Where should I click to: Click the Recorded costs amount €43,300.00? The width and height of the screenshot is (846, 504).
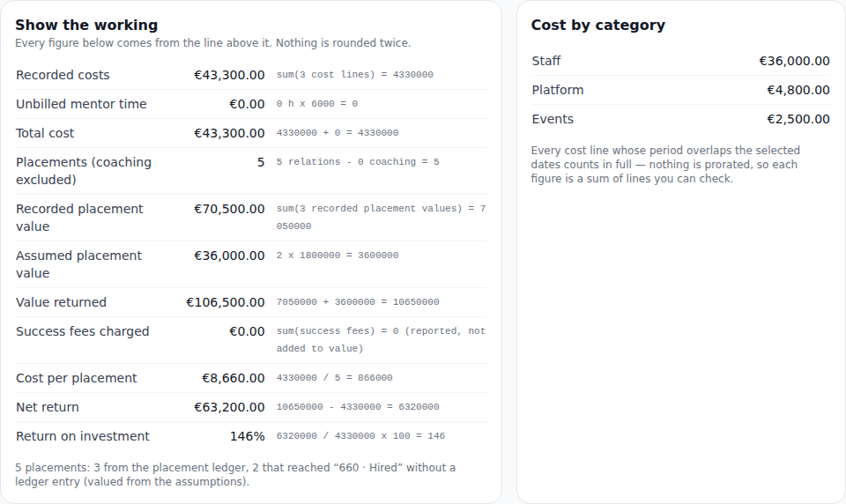tap(229, 75)
